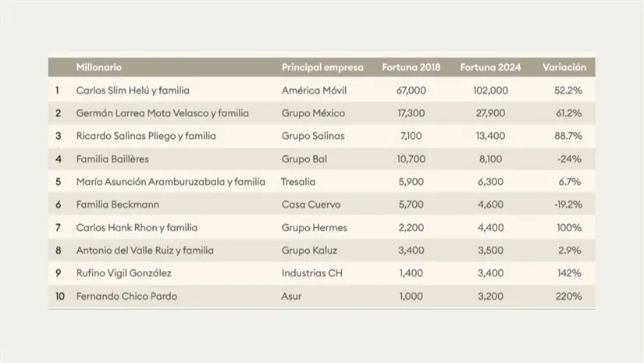Click the Carlos Hank Rhon y familia cell
This screenshot has width=644, height=363.
click(137, 228)
